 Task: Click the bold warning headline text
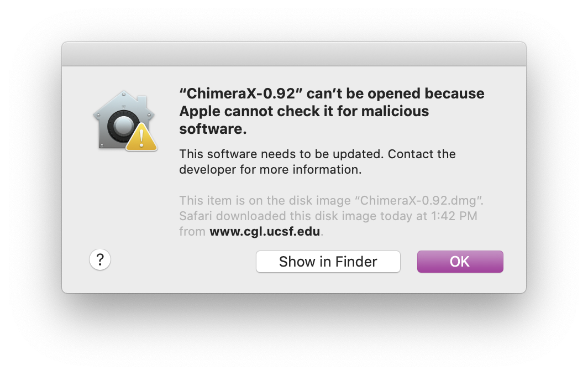(330, 111)
